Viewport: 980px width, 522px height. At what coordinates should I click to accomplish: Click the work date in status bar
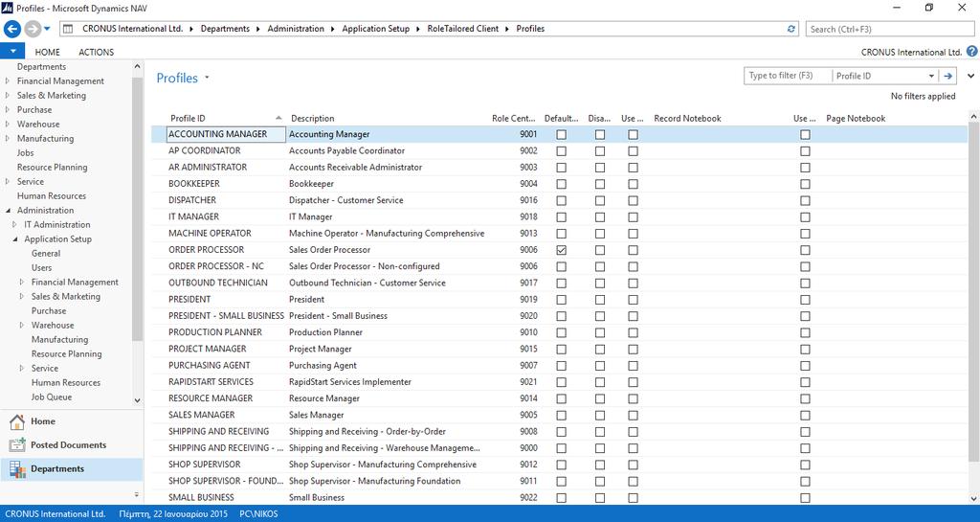pyautogui.click(x=172, y=514)
